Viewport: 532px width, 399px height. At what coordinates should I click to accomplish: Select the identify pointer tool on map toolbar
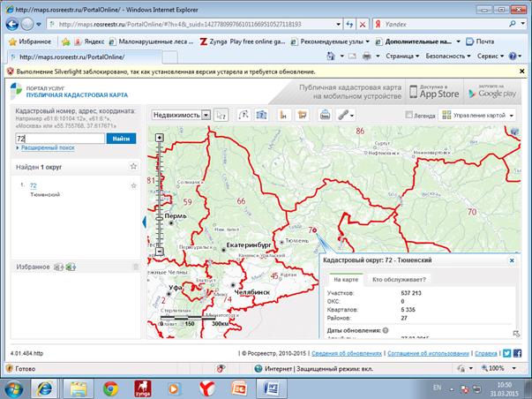tap(221, 115)
